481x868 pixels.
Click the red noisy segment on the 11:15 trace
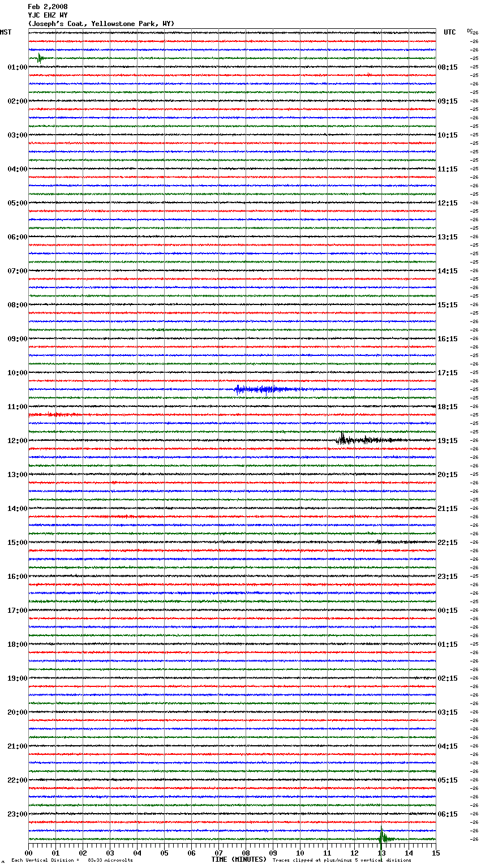(x=54, y=415)
